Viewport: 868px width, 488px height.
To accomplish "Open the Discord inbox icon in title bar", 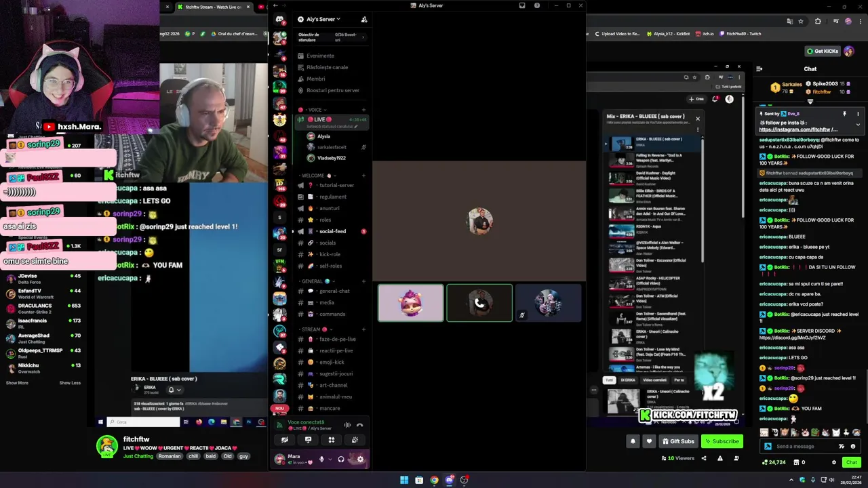I will tap(522, 5).
